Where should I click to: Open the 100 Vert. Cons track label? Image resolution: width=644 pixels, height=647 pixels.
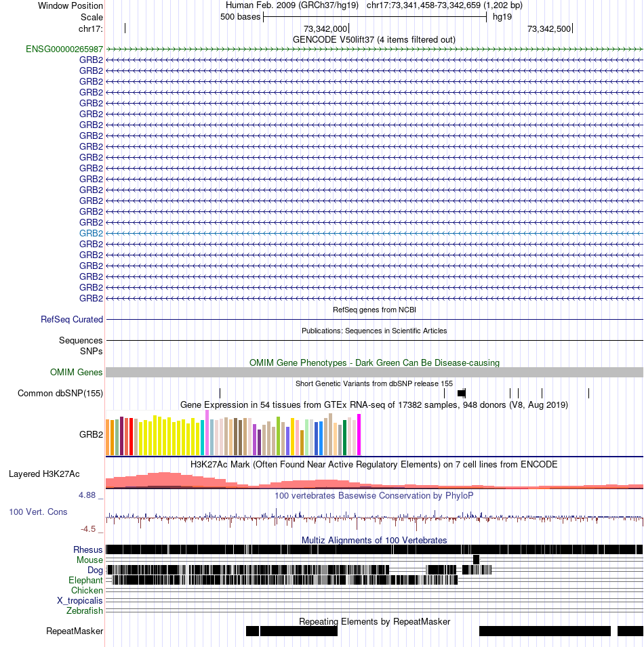coord(38,512)
